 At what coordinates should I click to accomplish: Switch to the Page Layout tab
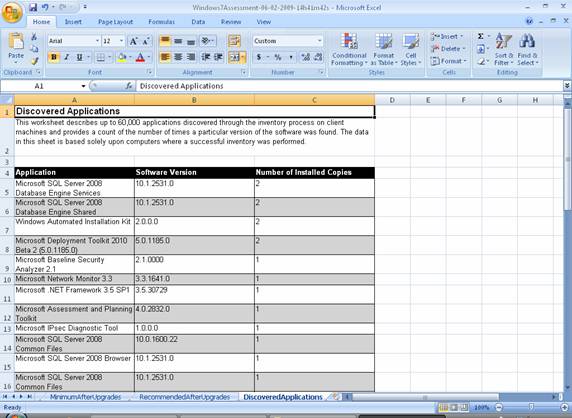(x=115, y=22)
